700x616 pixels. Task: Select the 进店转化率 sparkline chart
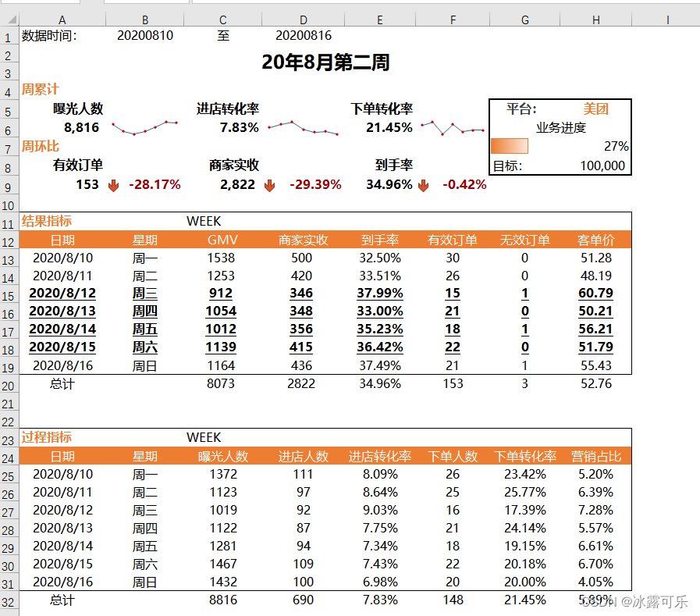(303, 128)
